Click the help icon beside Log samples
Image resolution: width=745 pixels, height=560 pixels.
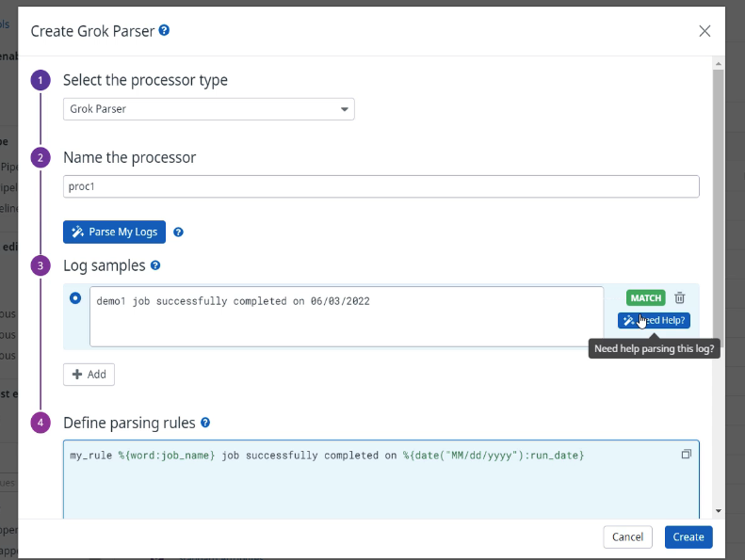(155, 265)
